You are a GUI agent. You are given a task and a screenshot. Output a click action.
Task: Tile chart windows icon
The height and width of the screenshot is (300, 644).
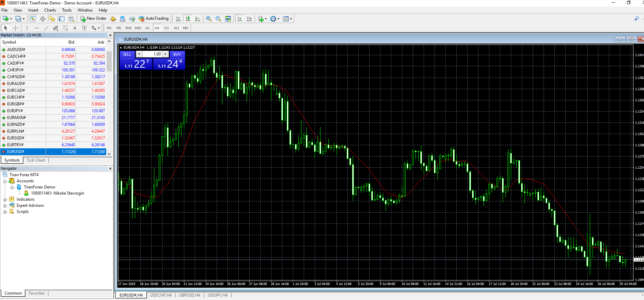click(x=228, y=19)
